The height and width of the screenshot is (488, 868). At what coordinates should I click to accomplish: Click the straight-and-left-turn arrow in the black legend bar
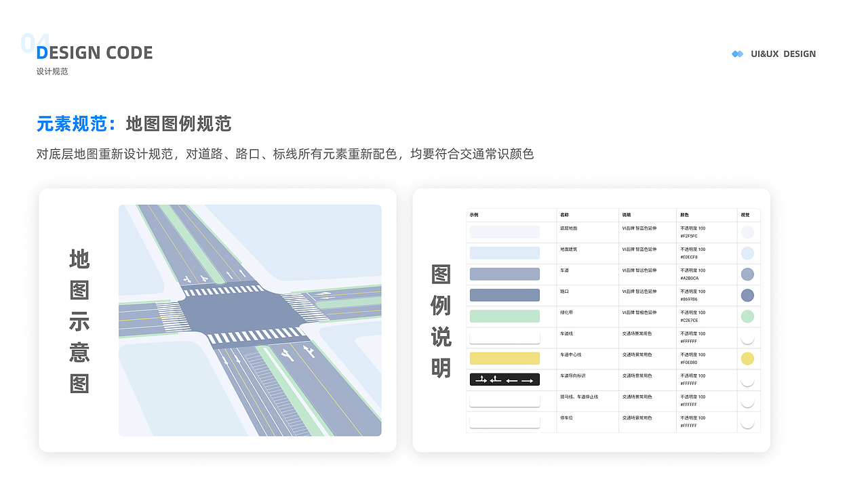click(x=496, y=380)
